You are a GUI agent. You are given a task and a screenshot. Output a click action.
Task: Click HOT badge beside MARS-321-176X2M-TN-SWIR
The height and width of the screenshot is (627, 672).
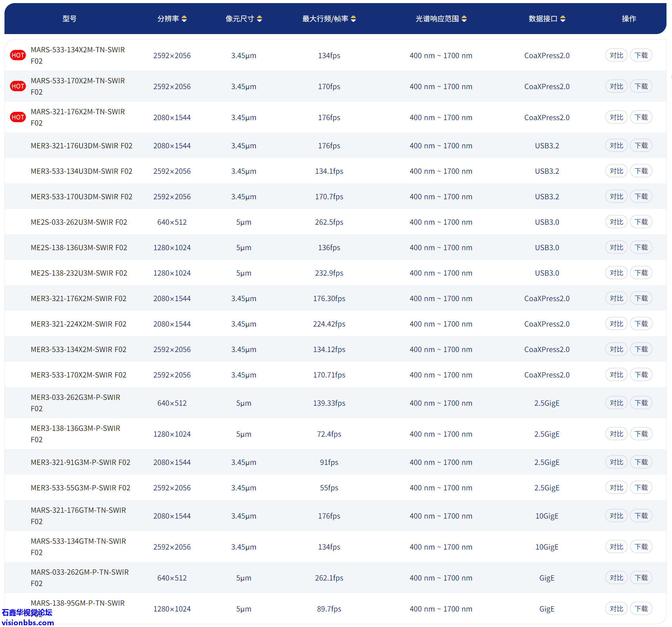point(18,117)
